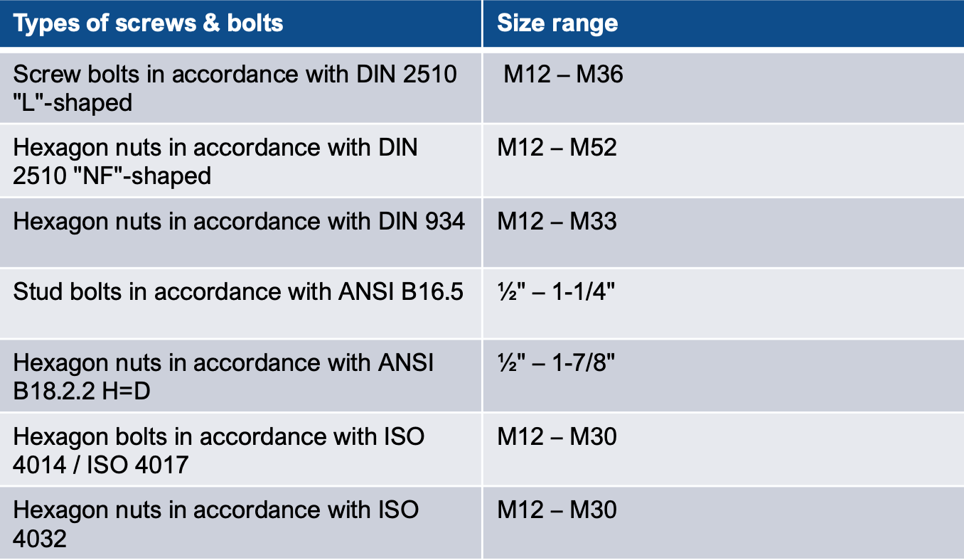Click the M12 – M36 size cell

point(723,87)
